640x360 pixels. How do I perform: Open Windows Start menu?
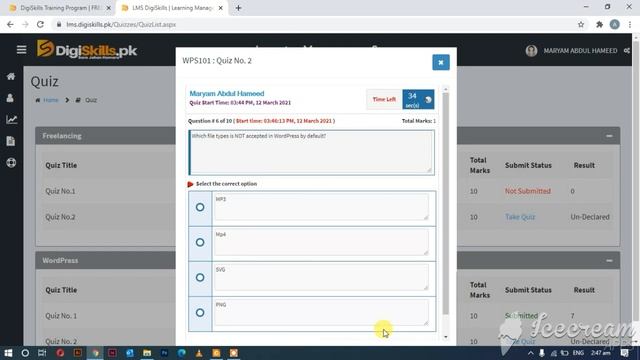pos(8,353)
